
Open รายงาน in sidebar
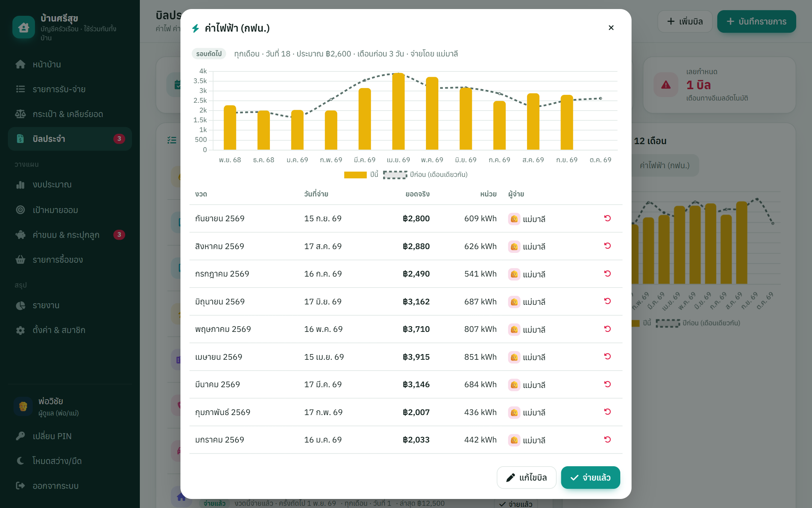pyautogui.click(x=70, y=305)
